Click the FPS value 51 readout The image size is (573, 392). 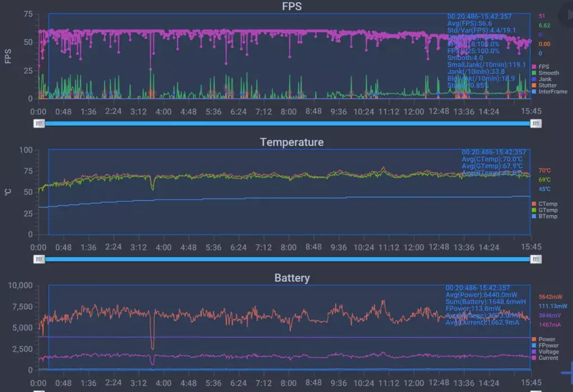tap(542, 16)
